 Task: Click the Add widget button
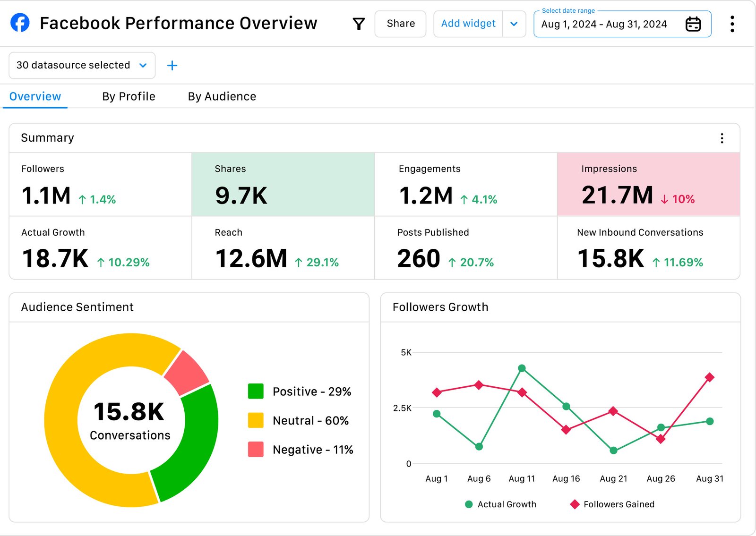(x=468, y=24)
